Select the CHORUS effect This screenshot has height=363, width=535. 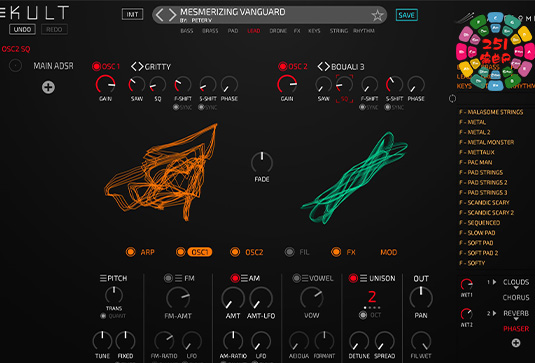tap(516, 297)
